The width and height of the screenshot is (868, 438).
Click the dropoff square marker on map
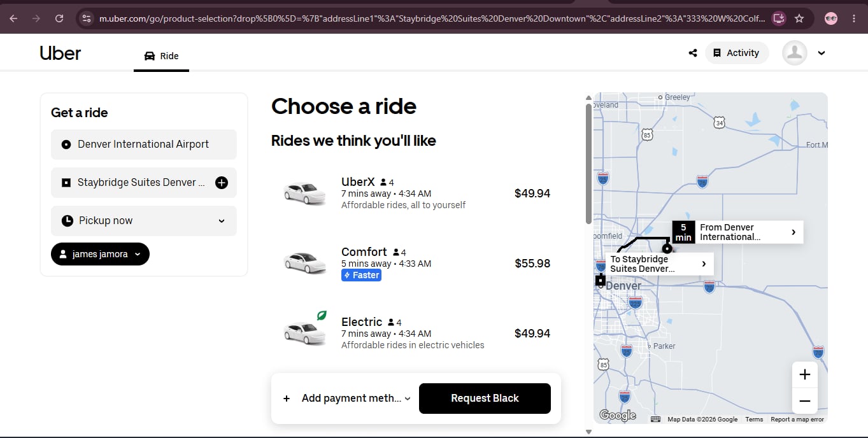601,280
